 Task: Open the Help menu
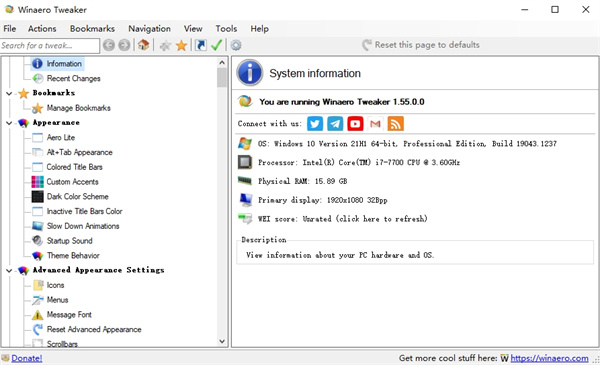(259, 29)
